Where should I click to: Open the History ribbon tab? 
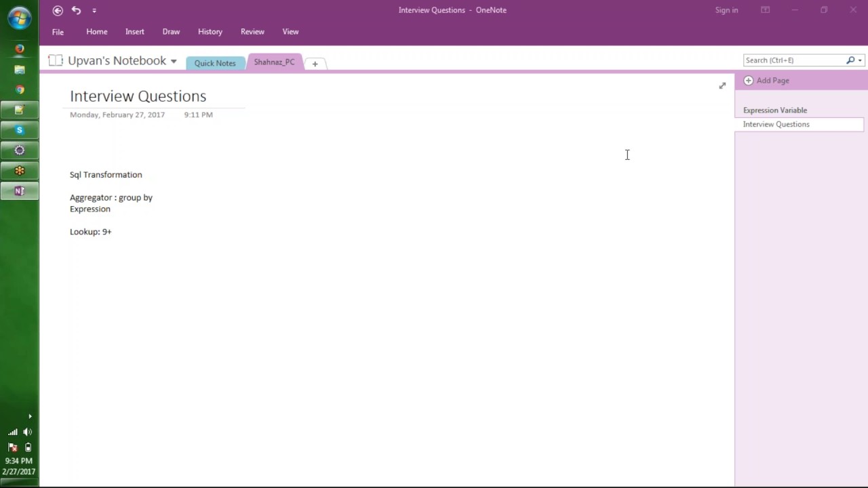[210, 32]
